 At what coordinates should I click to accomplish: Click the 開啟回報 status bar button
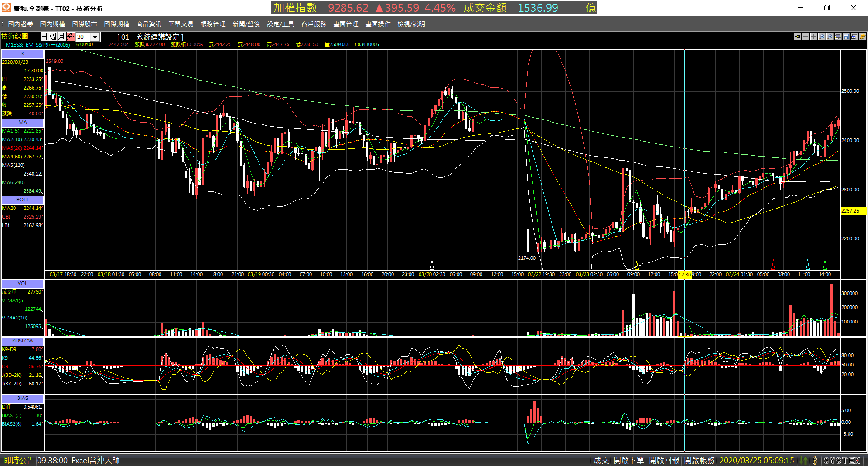(664, 461)
